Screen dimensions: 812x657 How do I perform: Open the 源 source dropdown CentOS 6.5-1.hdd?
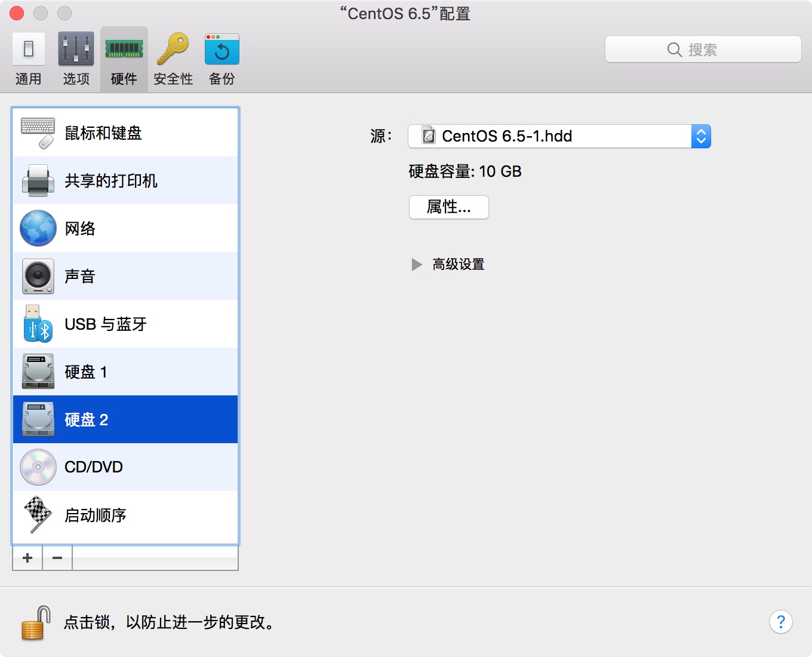559,136
